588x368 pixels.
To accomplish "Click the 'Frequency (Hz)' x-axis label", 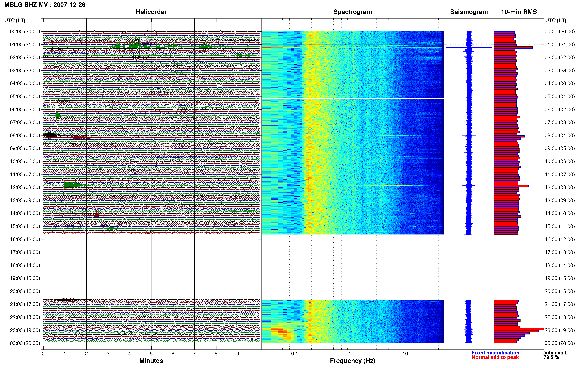I will 352,361.
